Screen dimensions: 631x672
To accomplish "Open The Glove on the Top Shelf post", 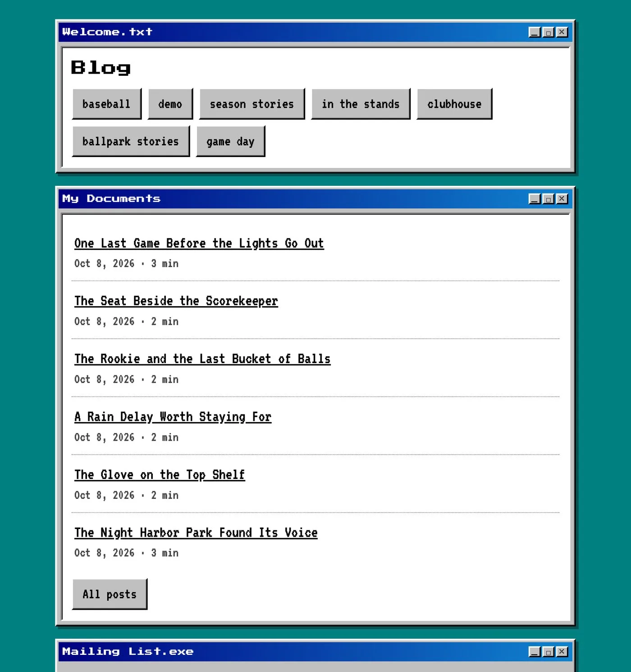I will coord(160,475).
